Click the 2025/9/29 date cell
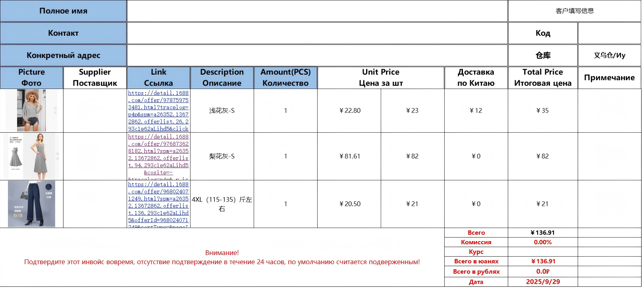The height and width of the screenshot is (290, 644). 542,282
